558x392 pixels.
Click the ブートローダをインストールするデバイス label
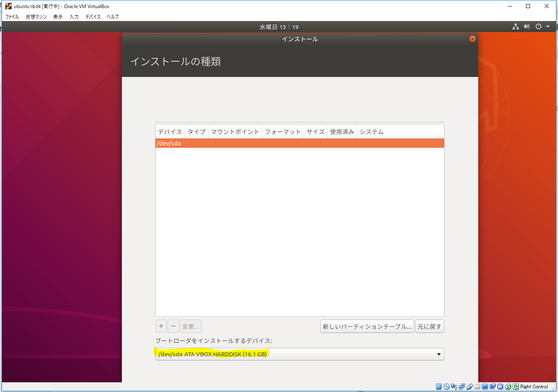point(214,341)
